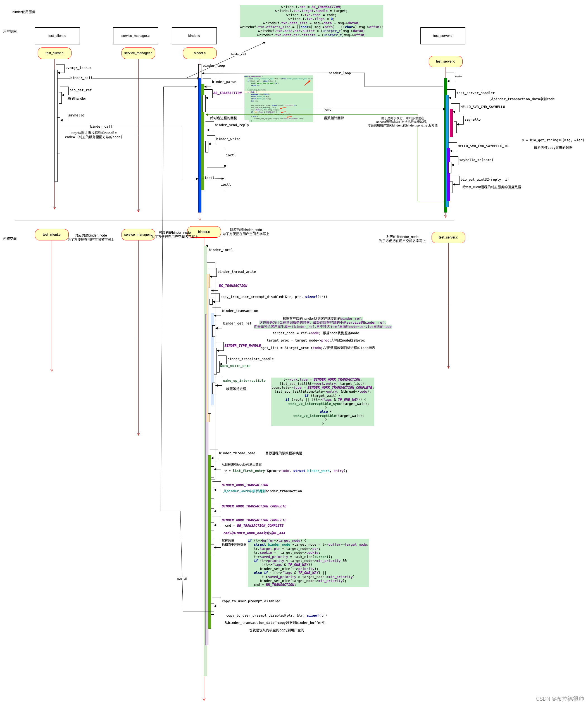Click the purple sayhello_to activation bar
Screen dimensions: 588x704
(448, 171)
